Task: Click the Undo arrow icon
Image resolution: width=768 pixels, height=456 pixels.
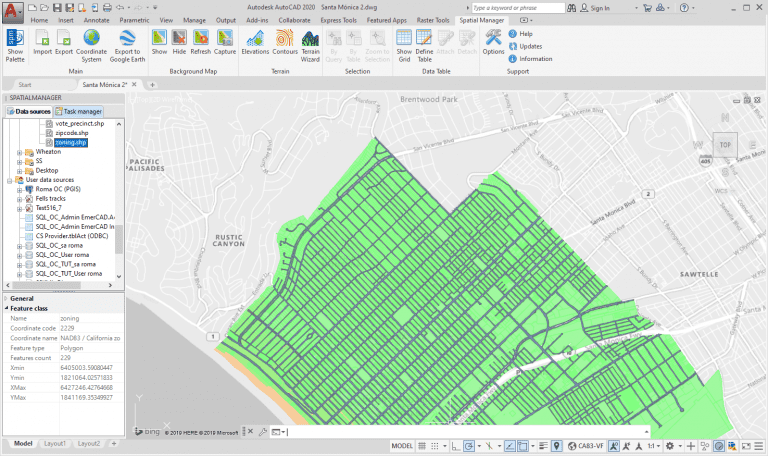Action: click(120, 7)
